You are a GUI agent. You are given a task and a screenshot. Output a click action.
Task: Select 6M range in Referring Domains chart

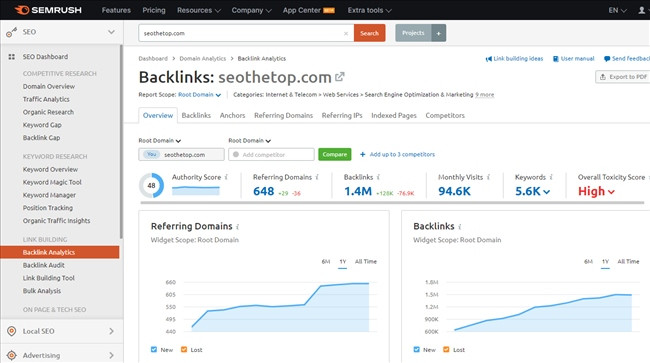326,261
